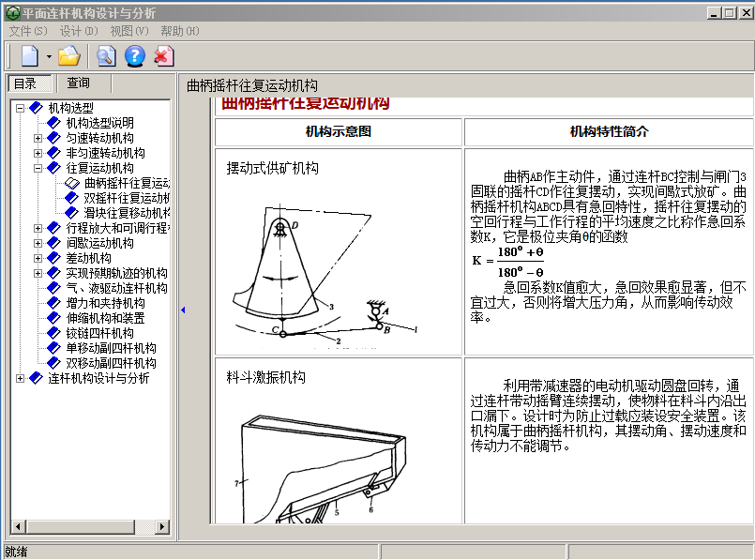Click the Open folder toolbar icon
The height and width of the screenshot is (560, 755).
point(68,55)
